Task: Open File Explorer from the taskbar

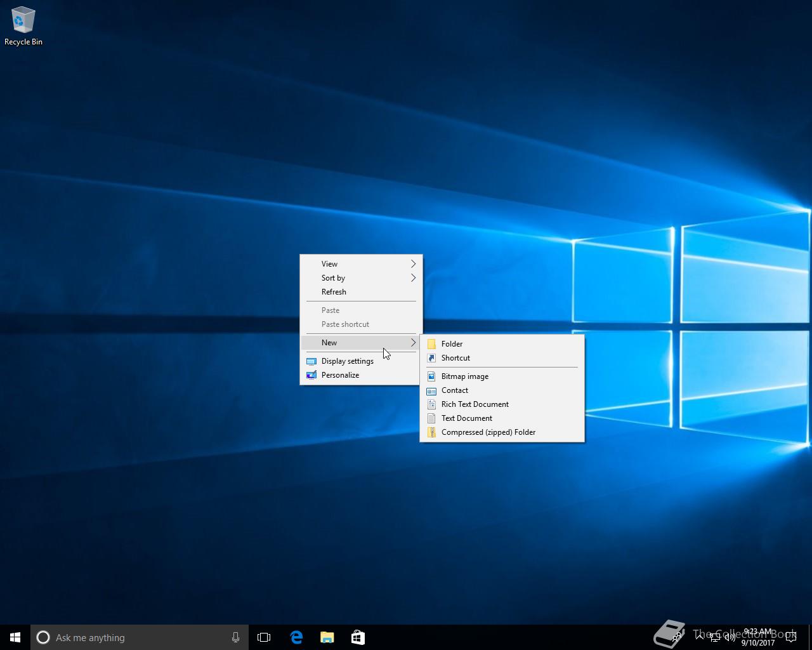Action: pos(327,637)
